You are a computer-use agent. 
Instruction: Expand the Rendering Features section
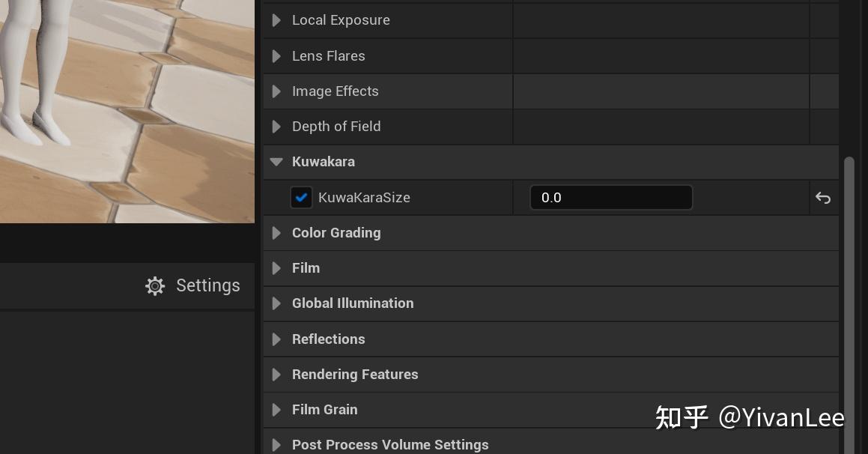pos(276,374)
